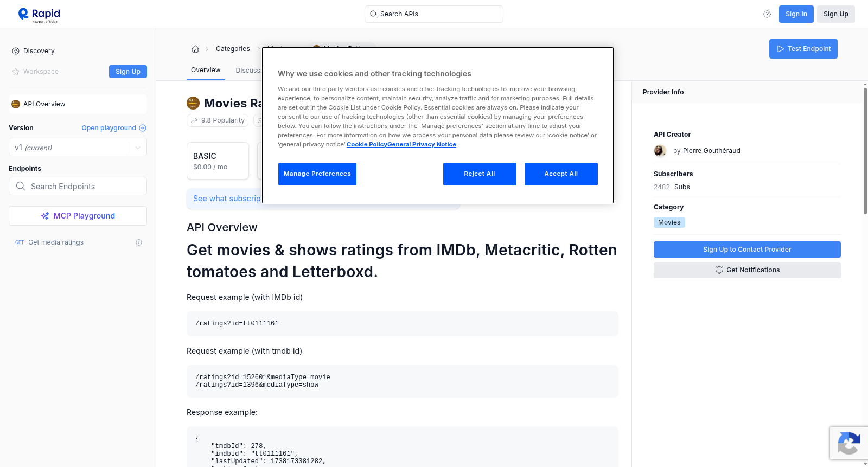868x467 pixels.
Task: Click the Sign In button
Action: pyautogui.click(x=796, y=14)
